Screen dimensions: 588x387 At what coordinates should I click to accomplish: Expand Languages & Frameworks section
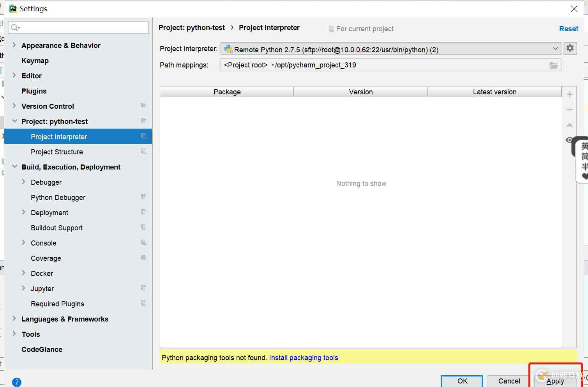tap(14, 318)
